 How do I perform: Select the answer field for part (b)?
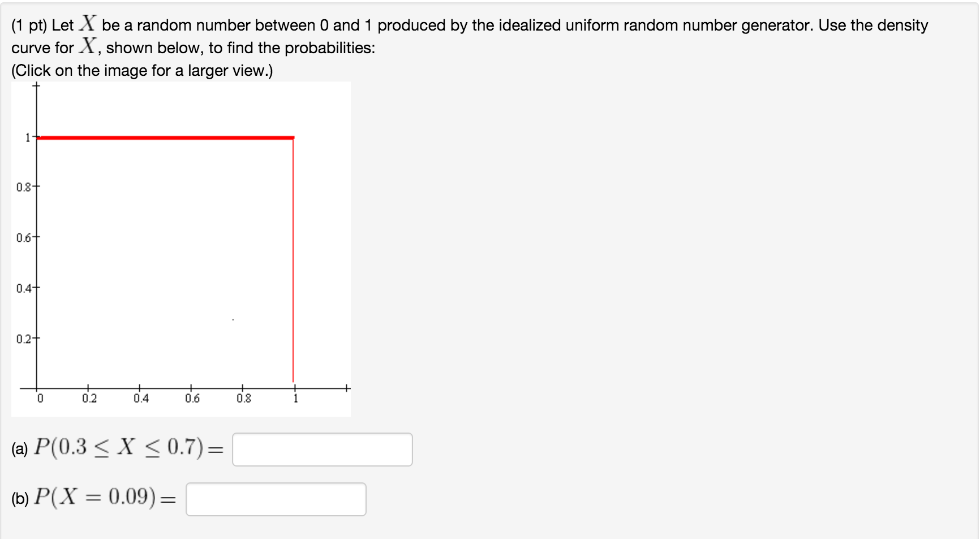(276, 499)
